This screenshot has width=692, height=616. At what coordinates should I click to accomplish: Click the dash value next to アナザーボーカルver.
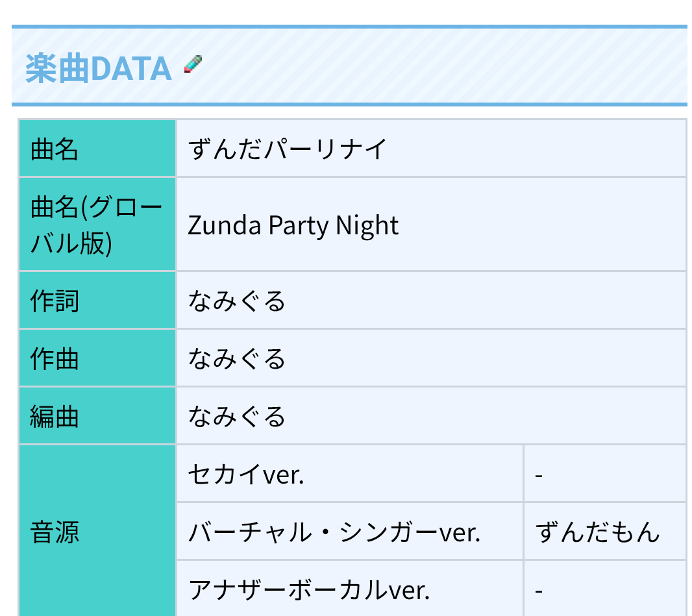(538, 591)
